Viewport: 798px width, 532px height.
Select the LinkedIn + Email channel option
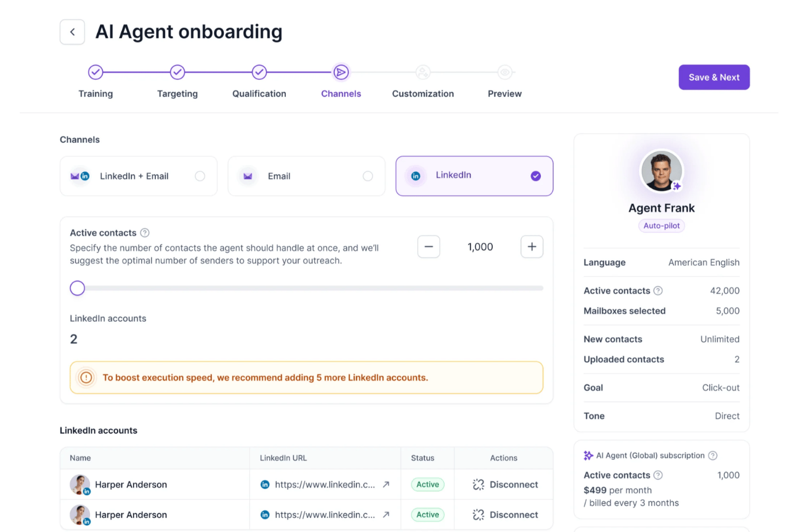139,176
